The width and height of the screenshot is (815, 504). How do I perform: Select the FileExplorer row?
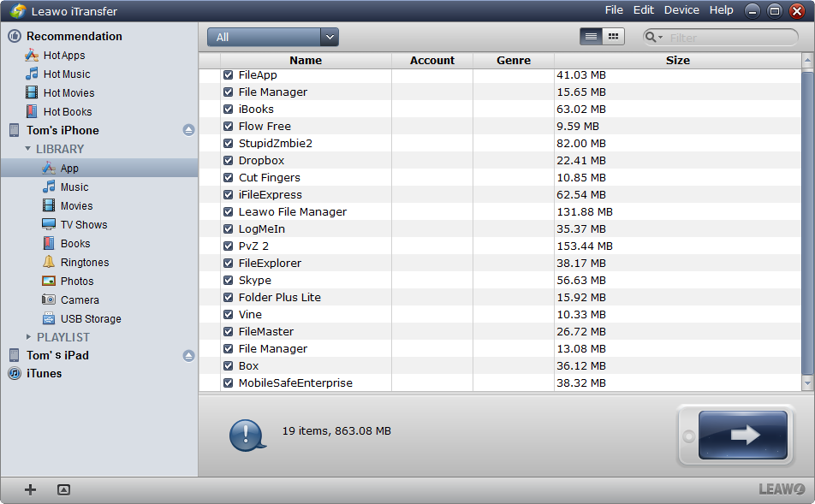click(x=500, y=263)
